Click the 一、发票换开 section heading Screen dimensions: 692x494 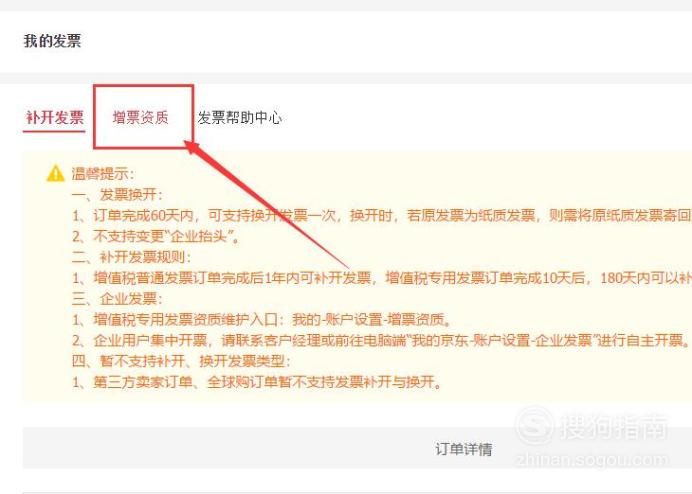click(117, 194)
